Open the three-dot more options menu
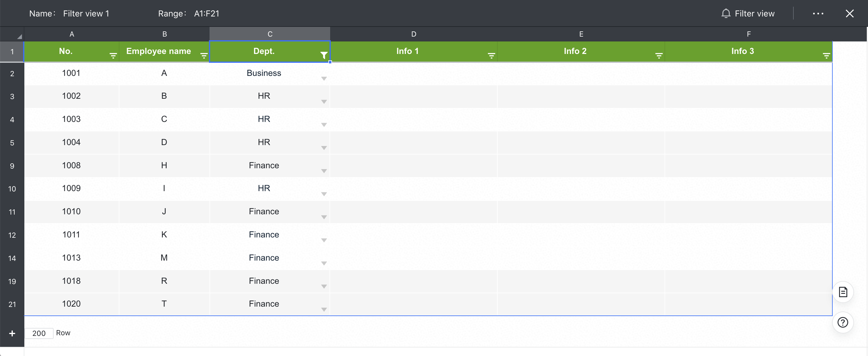Screen dimensions: 868x356 (818, 13)
